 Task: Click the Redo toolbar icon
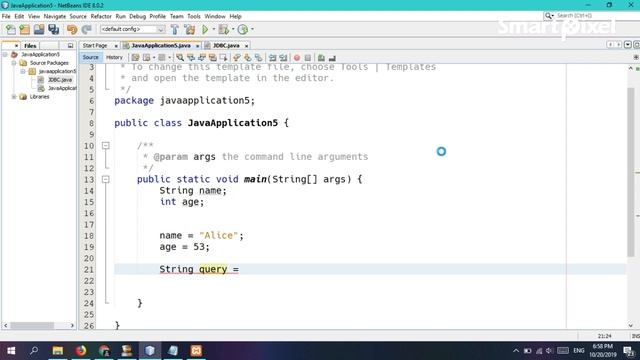coord(86,29)
